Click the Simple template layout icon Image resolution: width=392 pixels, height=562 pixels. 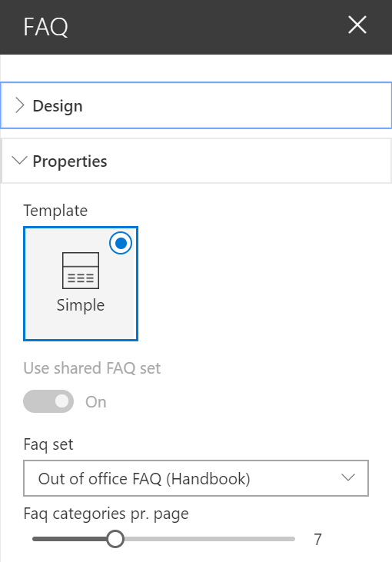[81, 271]
